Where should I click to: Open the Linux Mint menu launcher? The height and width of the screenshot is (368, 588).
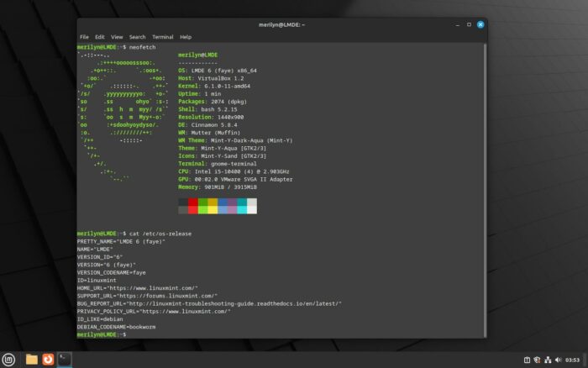click(x=8, y=360)
